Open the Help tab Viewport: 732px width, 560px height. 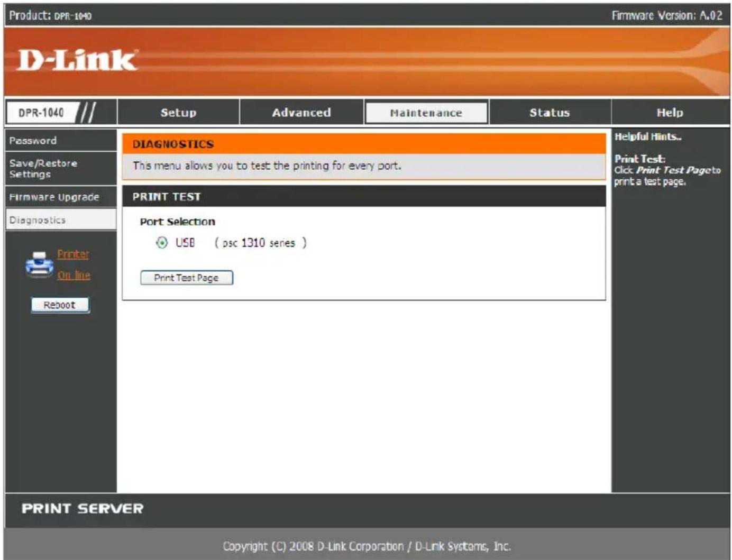(x=670, y=113)
